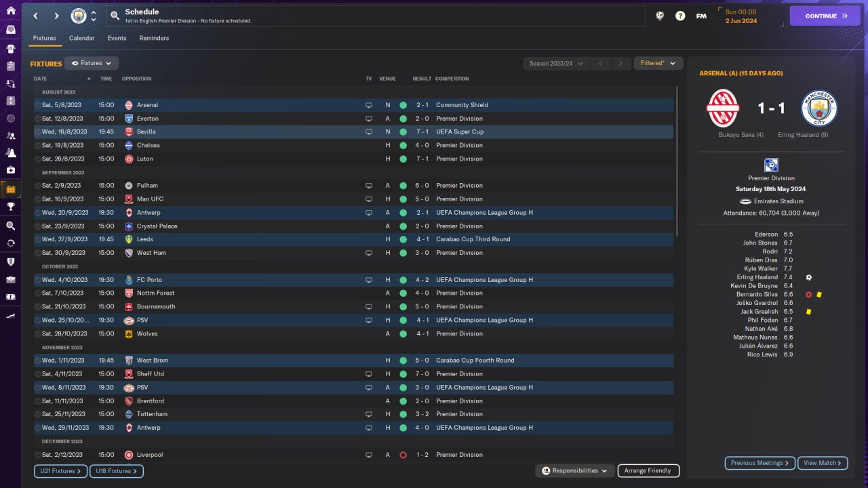Sort fixtures by the Date column header
The image size is (868, 488).
(x=41, y=79)
